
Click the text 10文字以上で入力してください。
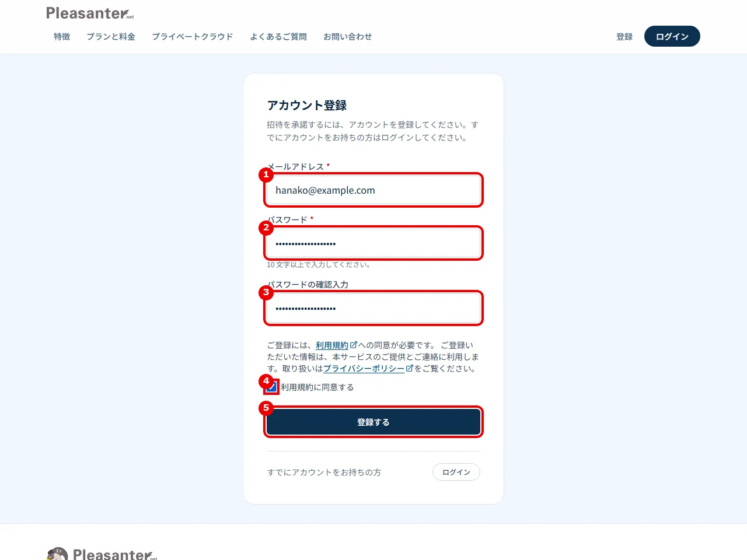point(319,265)
